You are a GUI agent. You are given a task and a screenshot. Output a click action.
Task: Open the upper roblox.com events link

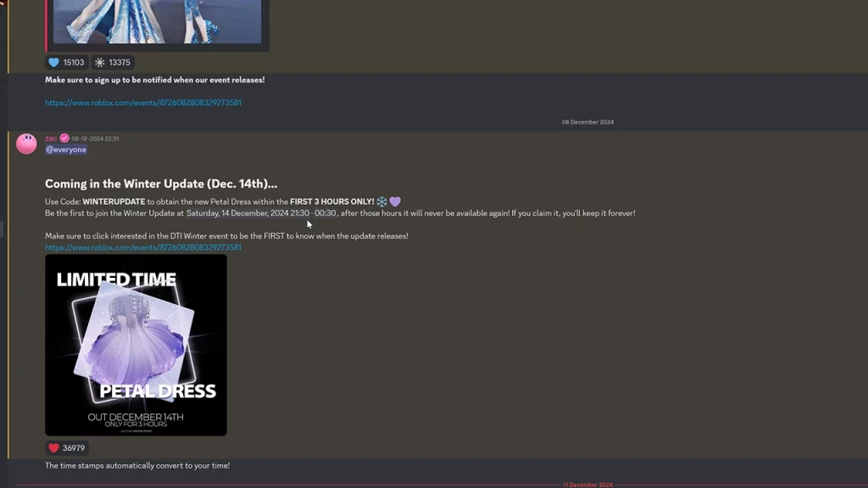(142, 103)
